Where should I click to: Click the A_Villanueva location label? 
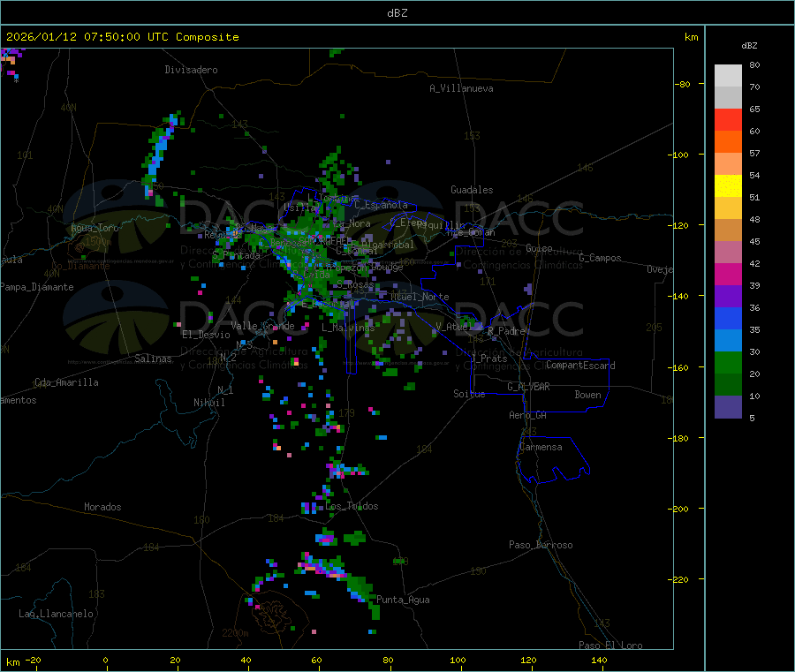(x=461, y=88)
